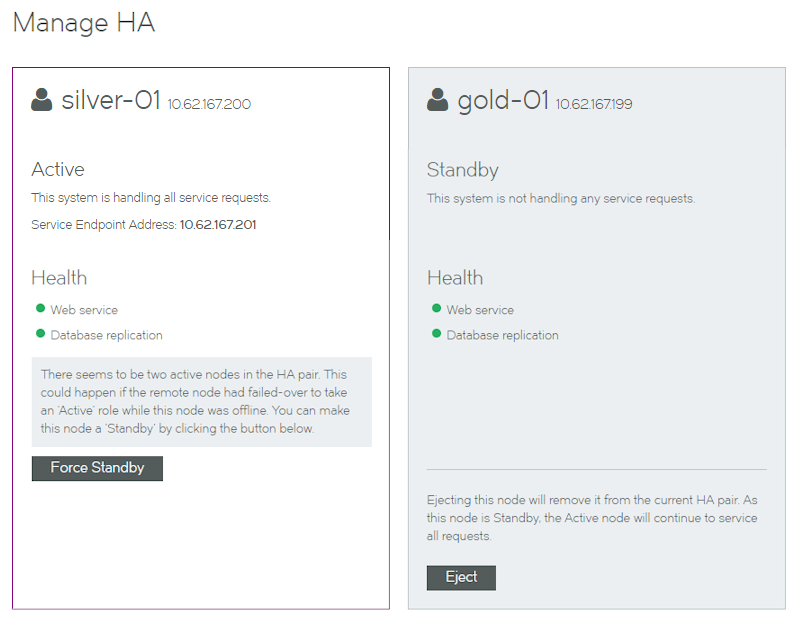Click the gold-01 Health heading
803x624 pixels.
(455, 278)
